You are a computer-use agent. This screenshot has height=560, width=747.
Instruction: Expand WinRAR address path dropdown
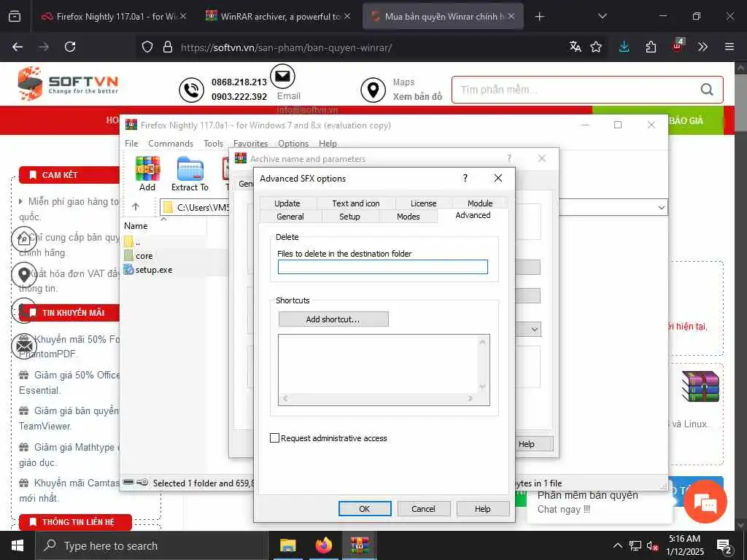coord(661,208)
